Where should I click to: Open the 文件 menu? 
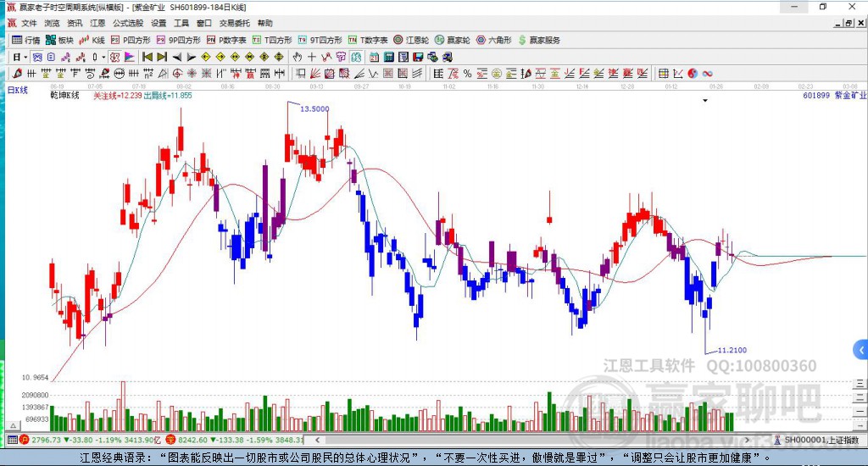pos(29,23)
